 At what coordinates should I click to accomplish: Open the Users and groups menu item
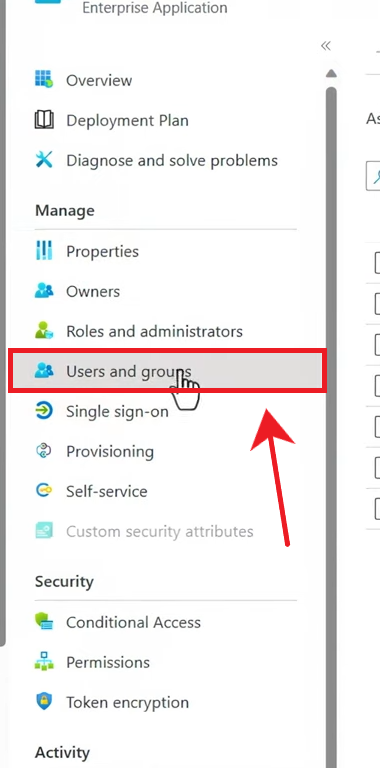[x=167, y=371]
